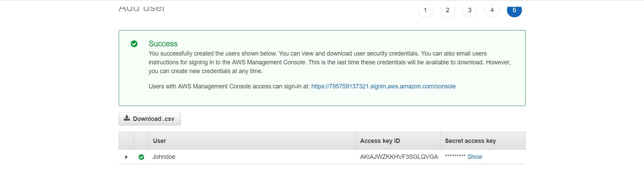Expand the Johndoe user row arrow
This screenshot has width=644, height=191.
coord(126,157)
